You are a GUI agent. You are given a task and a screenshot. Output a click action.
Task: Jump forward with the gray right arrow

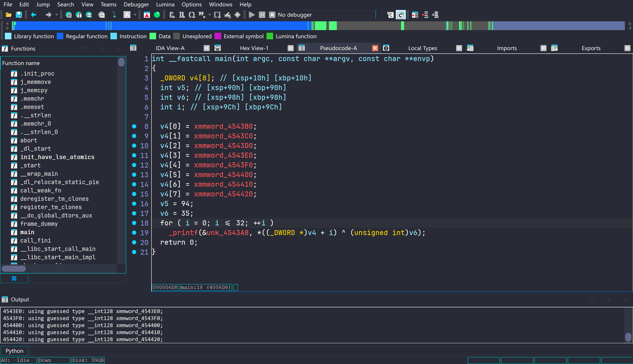[x=49, y=15]
